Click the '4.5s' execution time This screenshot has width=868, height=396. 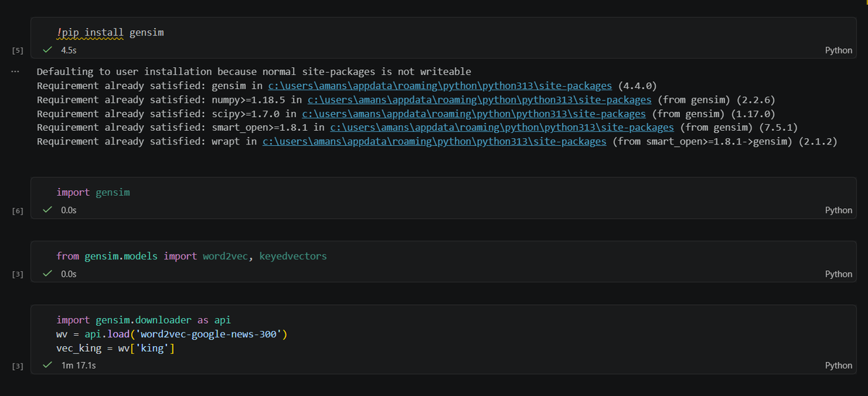[69, 51]
